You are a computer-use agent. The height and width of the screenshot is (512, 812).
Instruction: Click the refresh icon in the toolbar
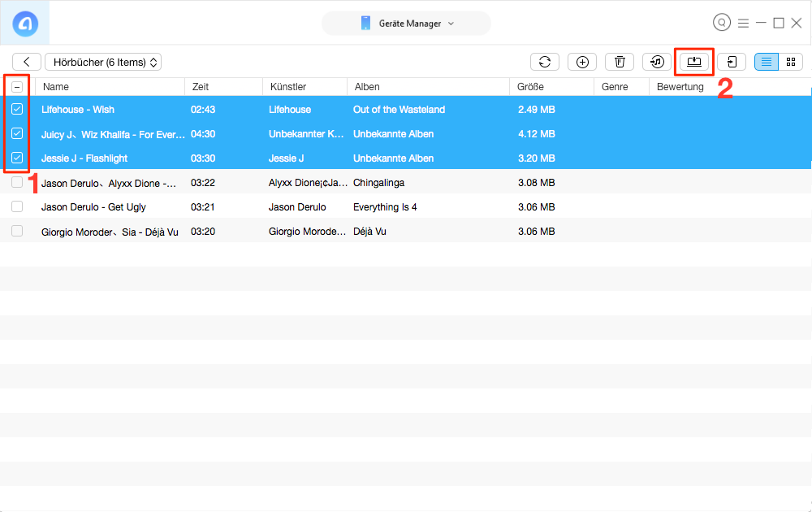[545, 63]
